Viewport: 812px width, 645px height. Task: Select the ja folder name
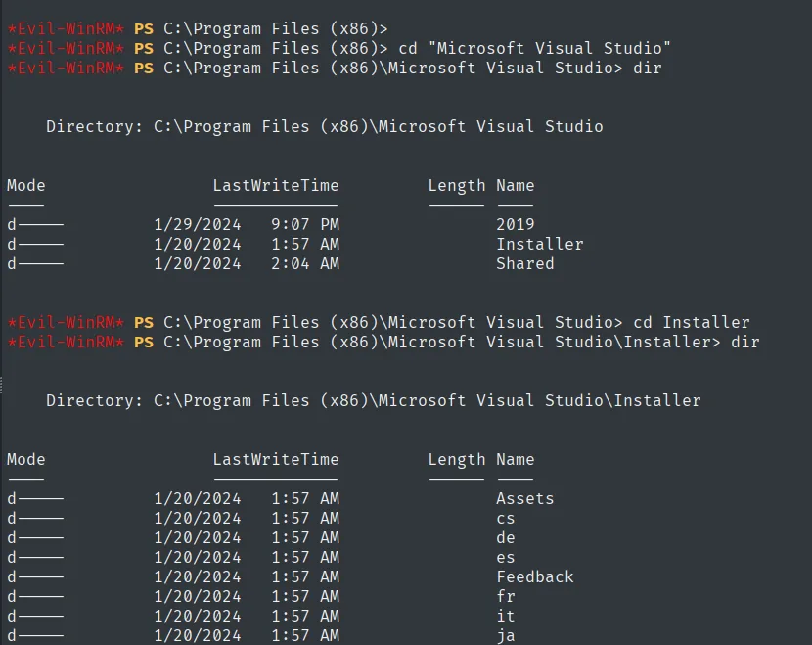pos(506,636)
